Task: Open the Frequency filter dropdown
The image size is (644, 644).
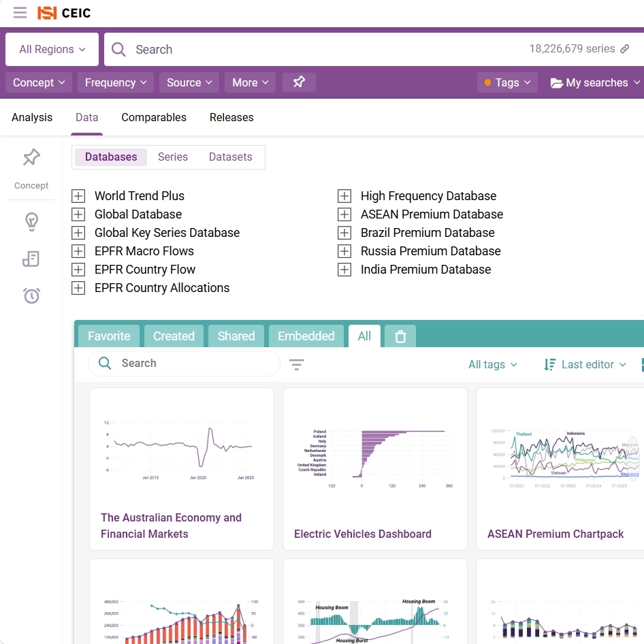Action: (115, 82)
